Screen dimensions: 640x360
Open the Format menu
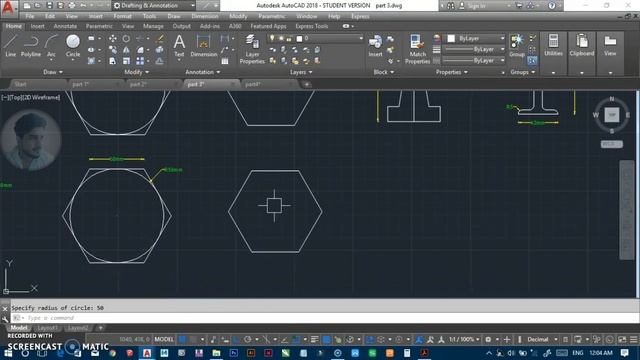point(122,16)
